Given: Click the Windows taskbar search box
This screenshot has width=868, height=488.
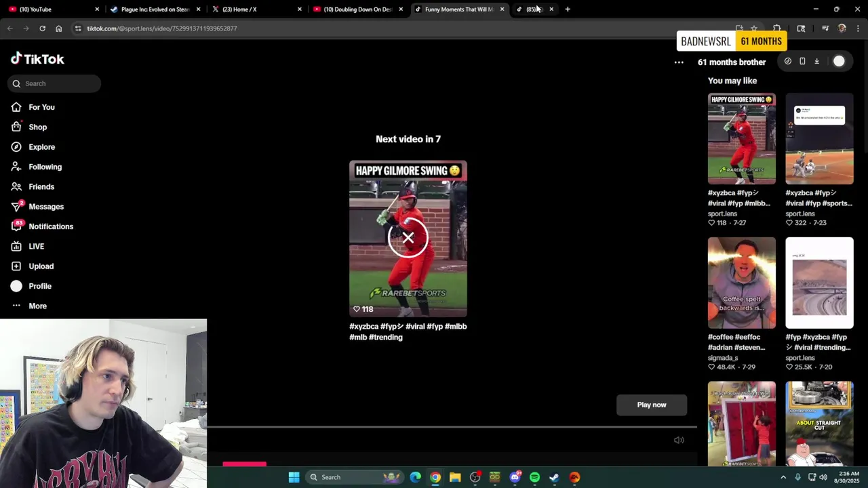Looking at the screenshot, I should click(x=354, y=477).
